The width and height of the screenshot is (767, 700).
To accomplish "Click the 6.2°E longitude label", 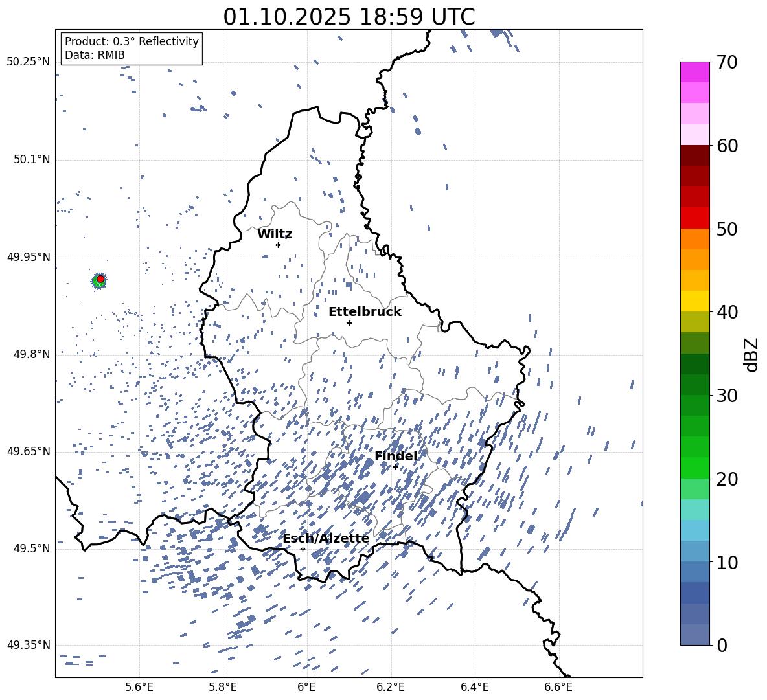I will 391,687.
